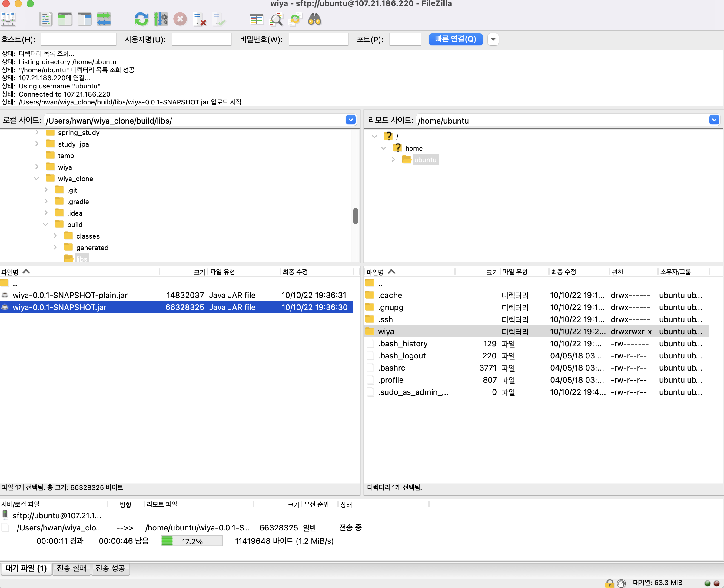Toggle remote directory tree view
724x588 pixels.
point(84,19)
